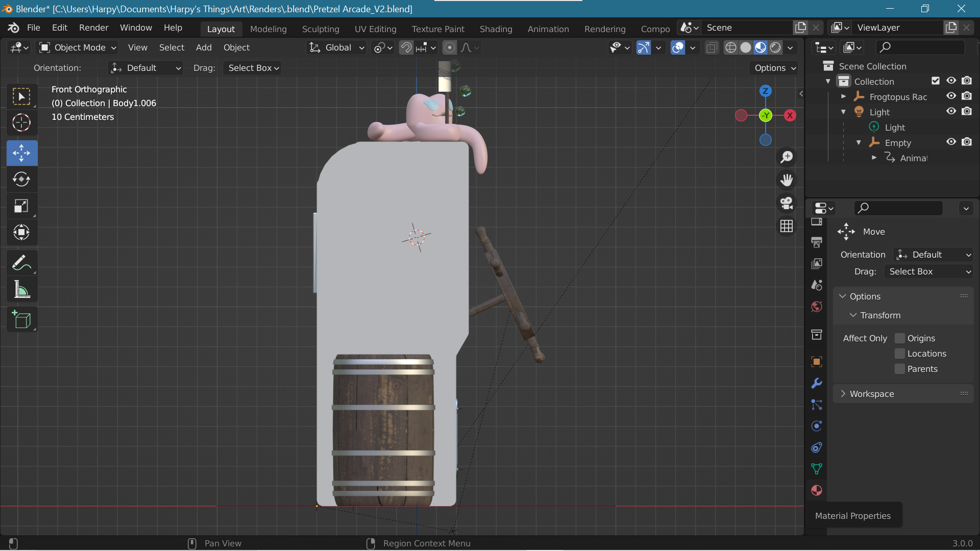
Task: Activate the Move tool in left toolbar
Action: 21,153
